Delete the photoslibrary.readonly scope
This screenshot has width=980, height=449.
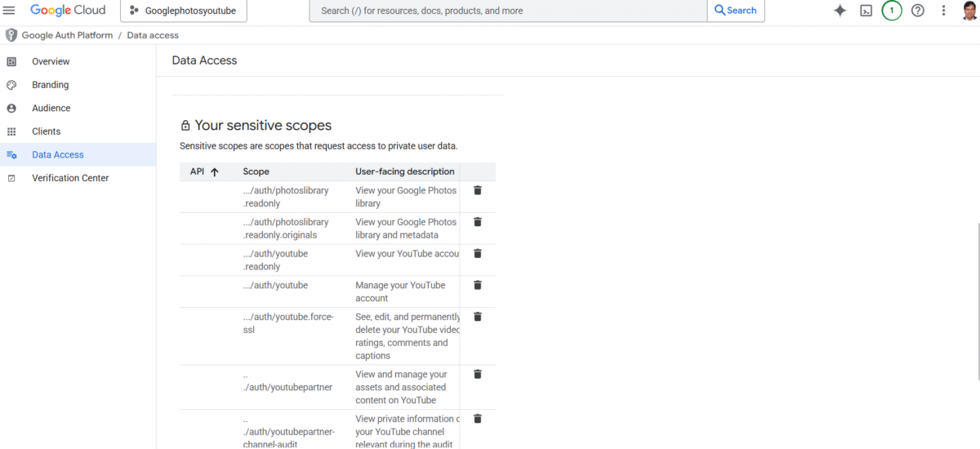(478, 190)
